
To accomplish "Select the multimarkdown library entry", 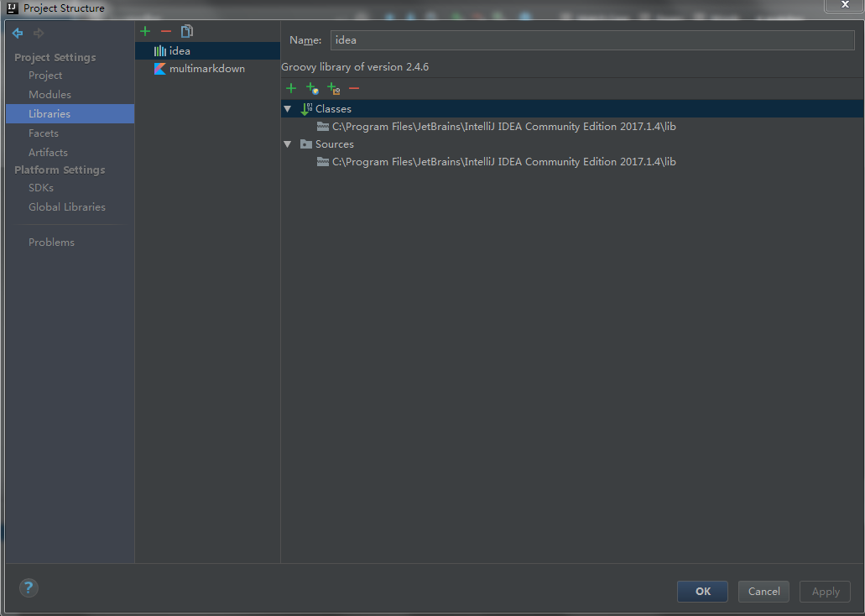I will point(207,69).
